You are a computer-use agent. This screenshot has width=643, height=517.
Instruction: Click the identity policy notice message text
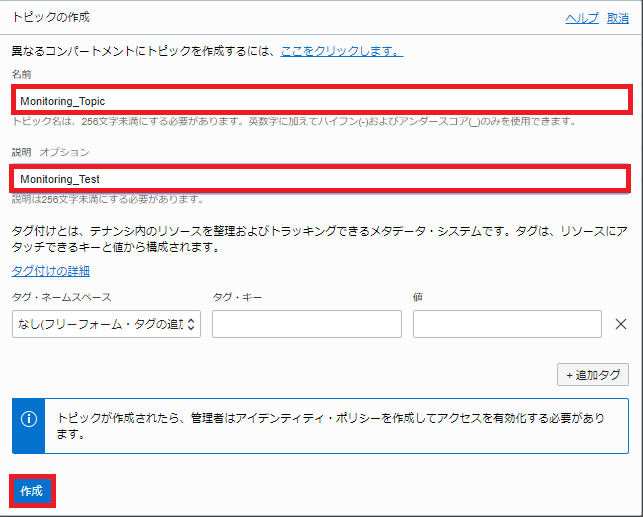tap(330, 426)
